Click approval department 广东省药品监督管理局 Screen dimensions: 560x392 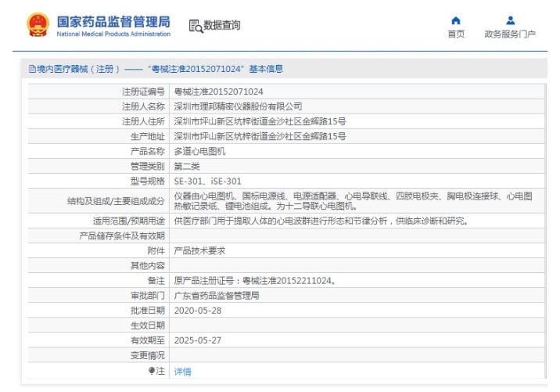tap(217, 296)
